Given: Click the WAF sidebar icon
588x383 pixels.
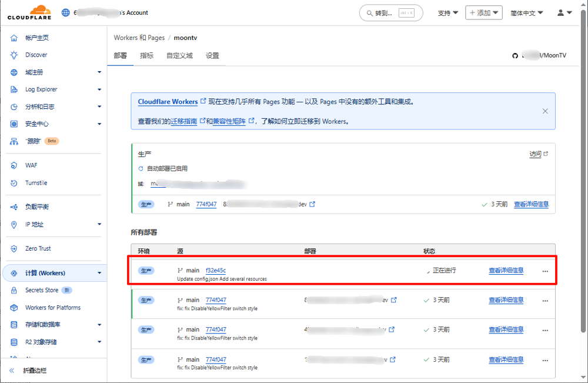Looking at the screenshot, I should [14, 165].
